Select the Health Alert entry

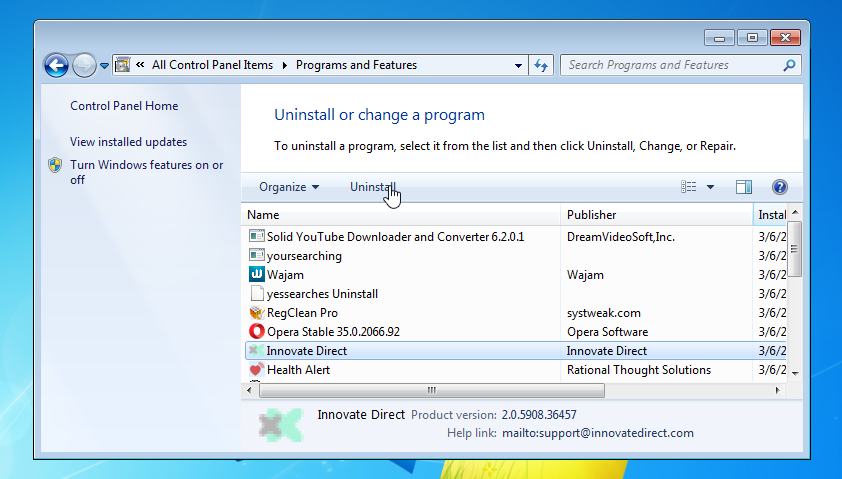pos(299,370)
